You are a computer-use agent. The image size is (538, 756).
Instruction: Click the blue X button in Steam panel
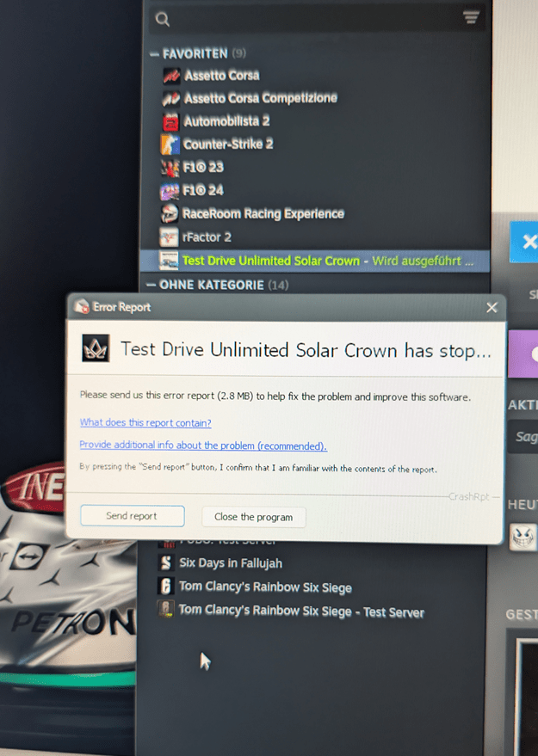tap(525, 242)
